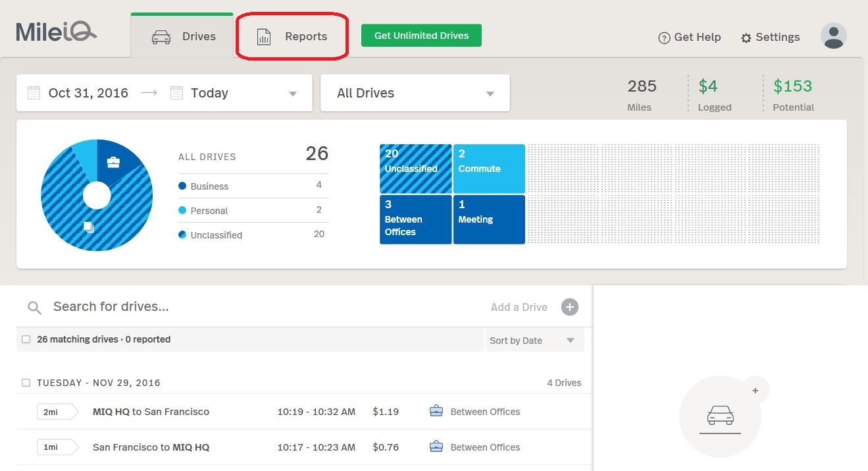Check the Tuesday Nov 29 date group checkbox
The width and height of the screenshot is (868, 471).
point(26,383)
